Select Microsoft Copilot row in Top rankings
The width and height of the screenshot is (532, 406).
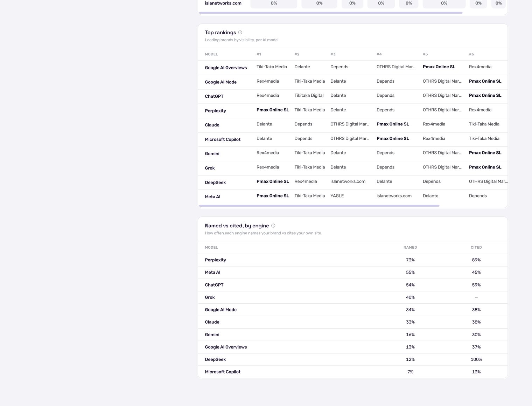click(353, 139)
